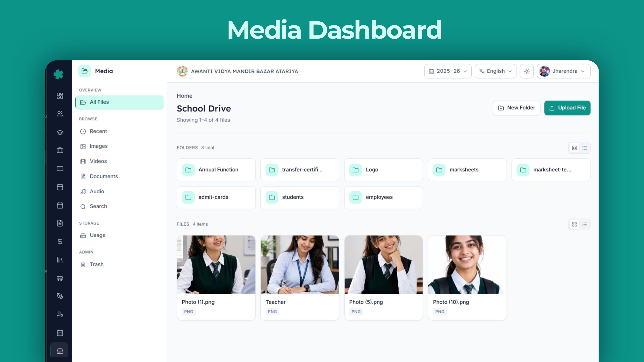Click the Home breadcrumb link
This screenshot has width=644, height=362.
click(x=184, y=96)
